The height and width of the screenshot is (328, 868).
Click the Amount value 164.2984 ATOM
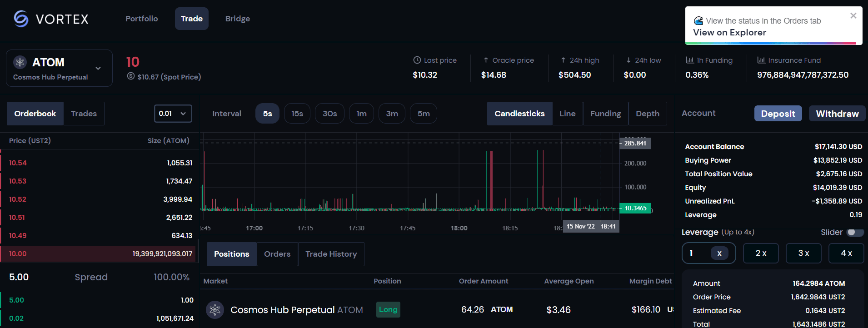819,283
